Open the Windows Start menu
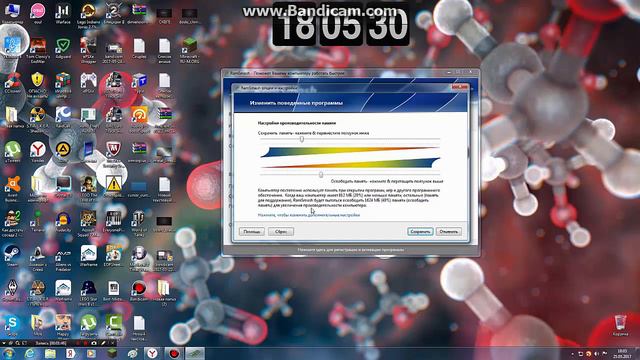The width and height of the screenshot is (640, 360). coord(8,353)
